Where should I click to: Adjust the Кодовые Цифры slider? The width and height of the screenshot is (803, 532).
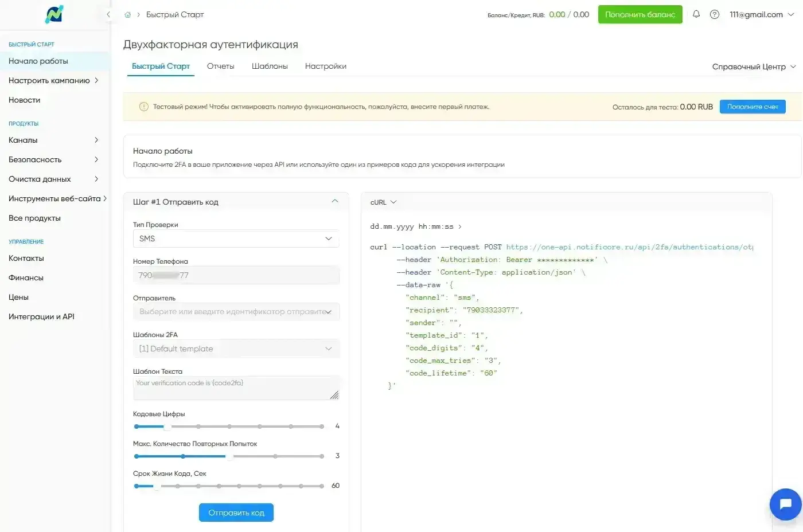coord(228,427)
